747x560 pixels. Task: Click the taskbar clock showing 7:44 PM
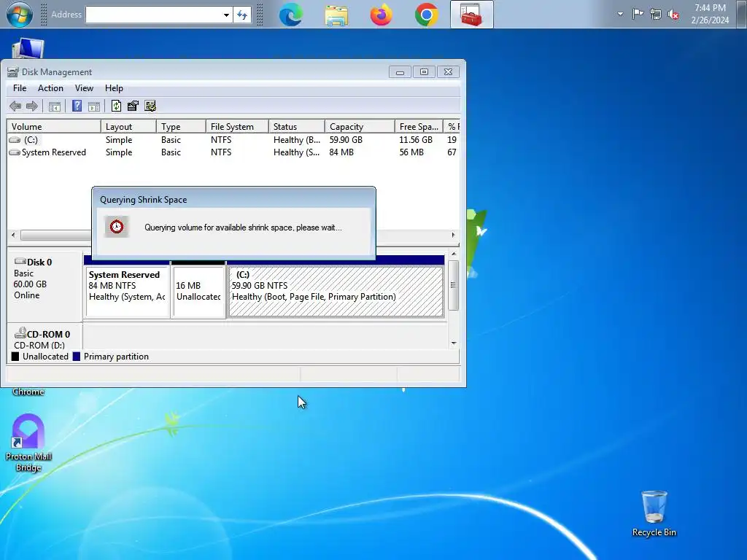click(x=710, y=14)
